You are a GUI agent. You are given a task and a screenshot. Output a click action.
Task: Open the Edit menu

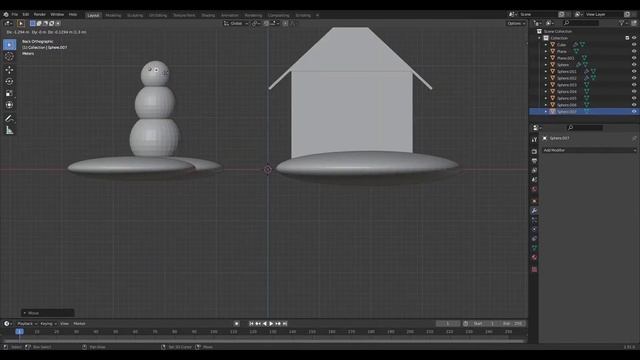(x=26, y=14)
